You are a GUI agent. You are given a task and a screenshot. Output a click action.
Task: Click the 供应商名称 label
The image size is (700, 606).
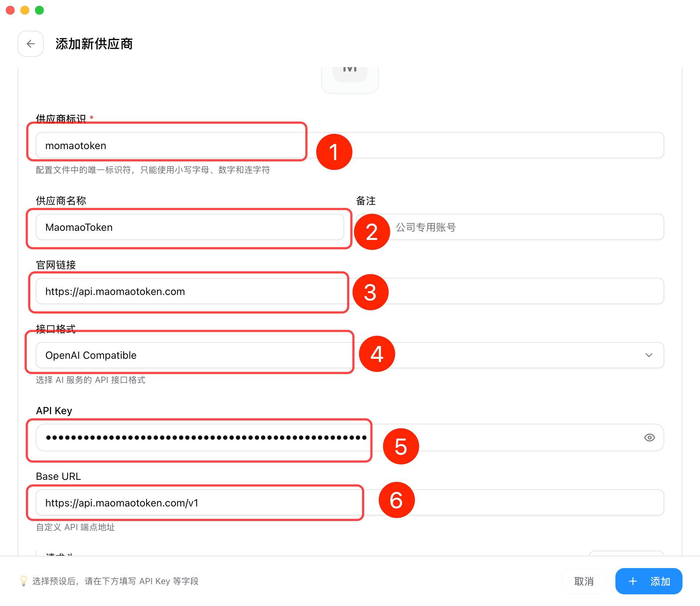pyautogui.click(x=61, y=201)
